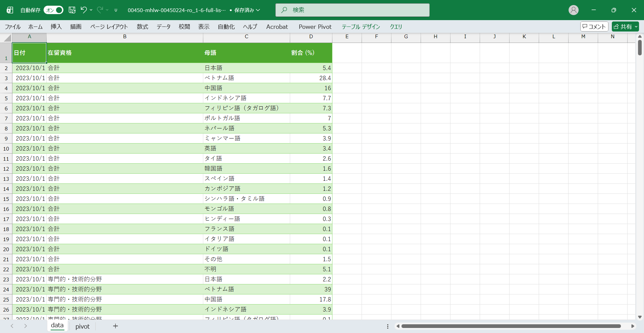Click the Save icon in title bar
Screen dimensions: 644x333
click(x=72, y=10)
